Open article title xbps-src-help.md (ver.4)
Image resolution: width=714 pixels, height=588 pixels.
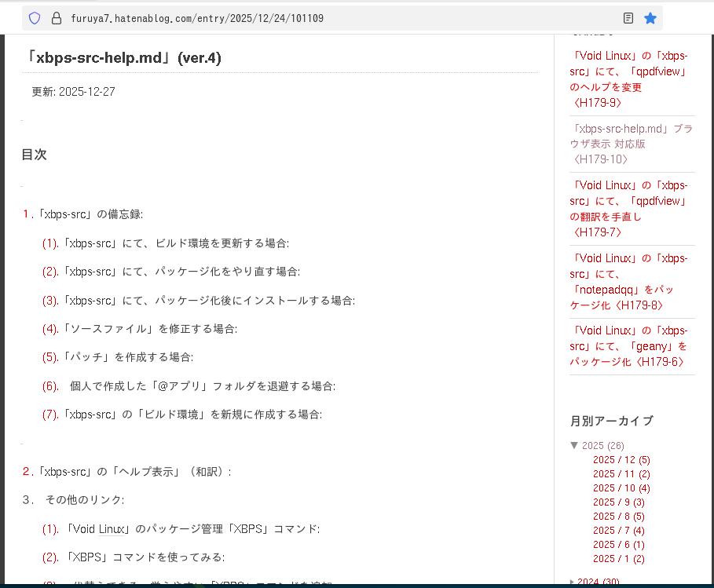point(122,58)
